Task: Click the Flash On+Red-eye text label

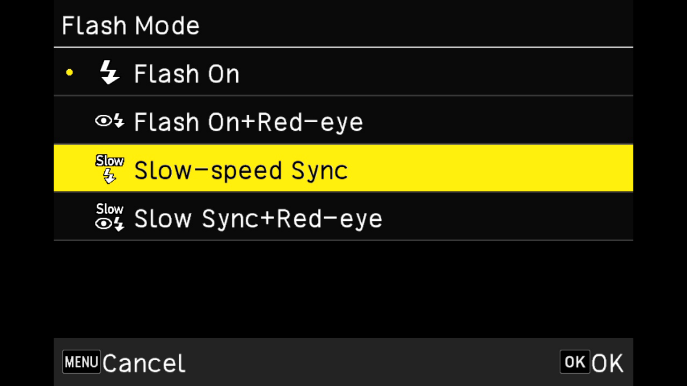Action: pyautogui.click(x=248, y=121)
